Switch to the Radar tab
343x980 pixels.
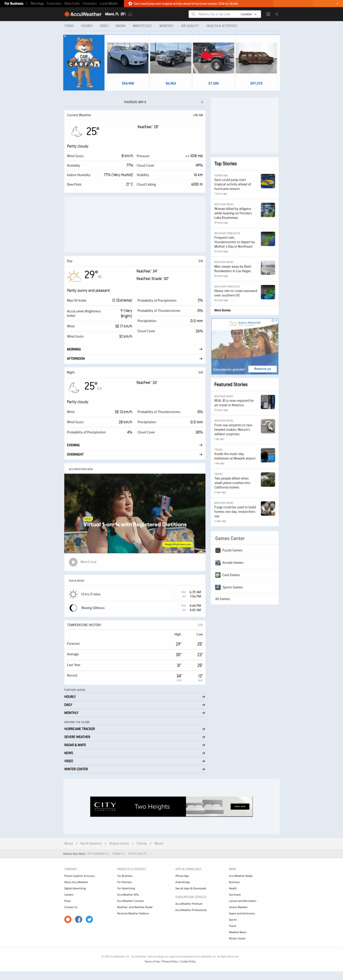[120, 26]
